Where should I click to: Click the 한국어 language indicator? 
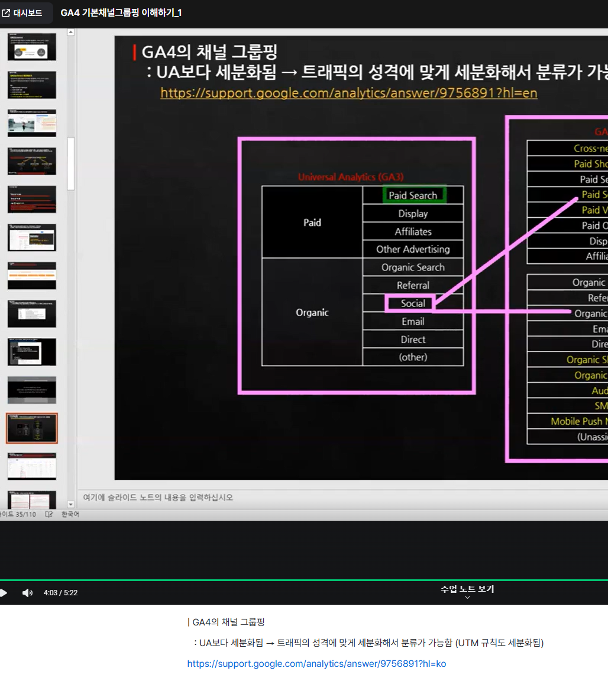pos(70,514)
